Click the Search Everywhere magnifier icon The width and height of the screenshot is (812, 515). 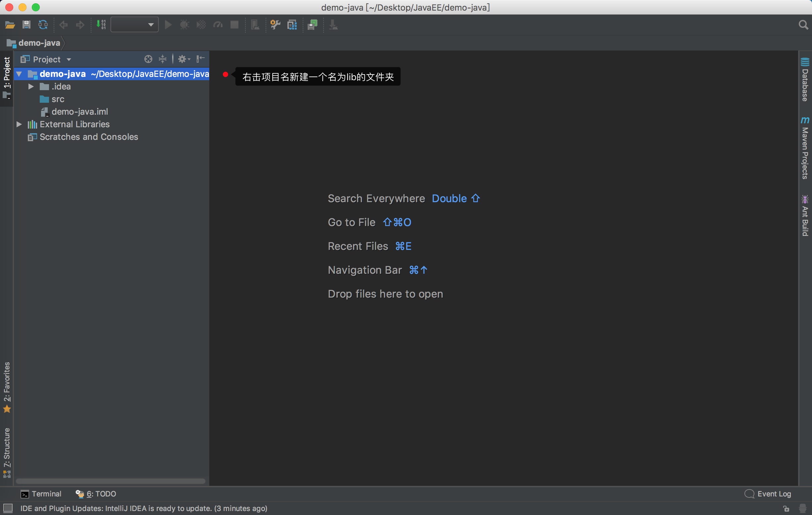click(x=803, y=25)
